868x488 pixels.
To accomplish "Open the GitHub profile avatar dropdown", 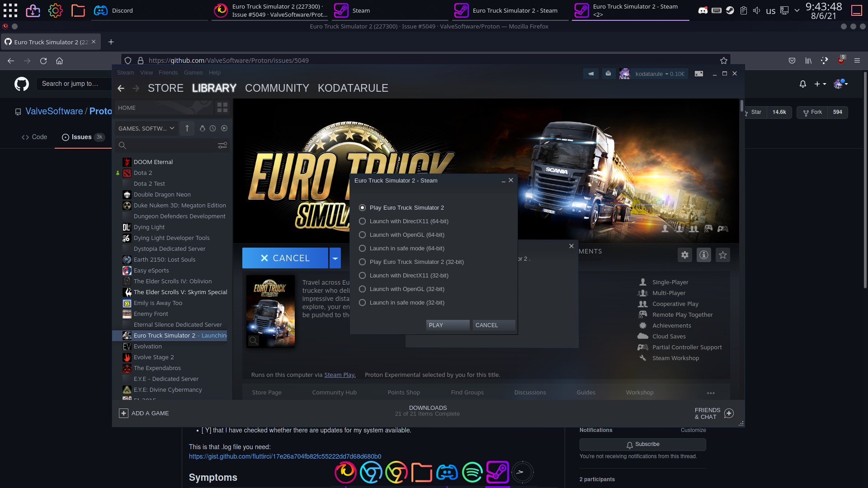I will (841, 84).
